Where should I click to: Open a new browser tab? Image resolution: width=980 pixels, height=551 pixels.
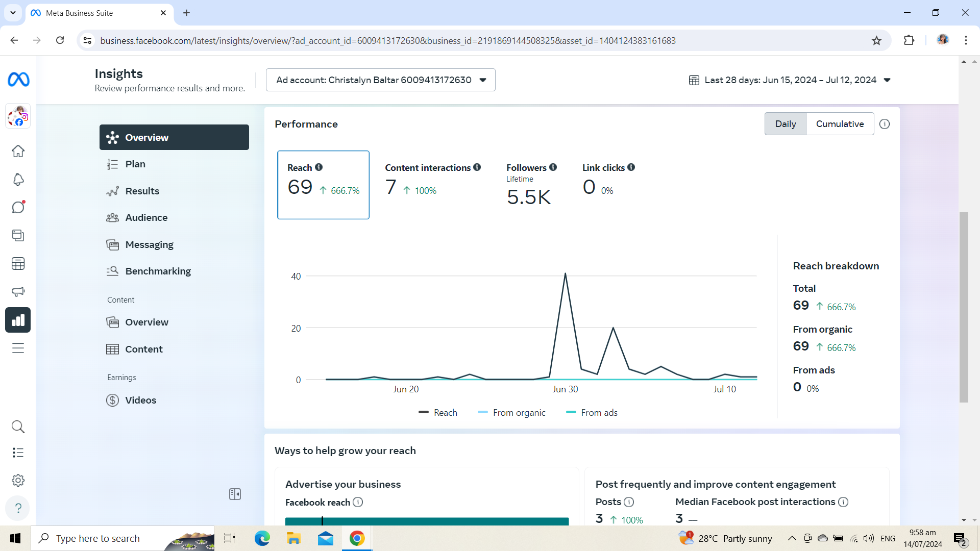[186, 13]
